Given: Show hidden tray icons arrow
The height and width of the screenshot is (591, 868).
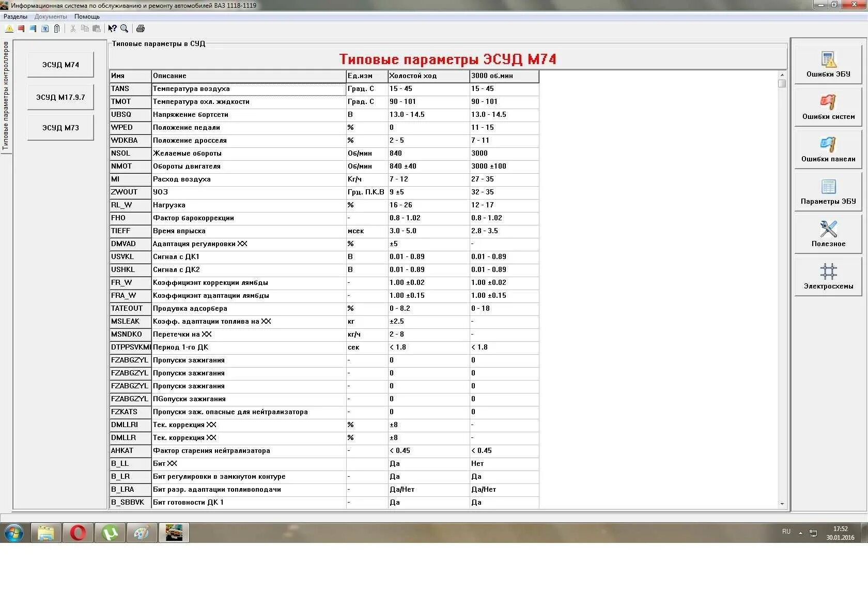Looking at the screenshot, I should [800, 533].
